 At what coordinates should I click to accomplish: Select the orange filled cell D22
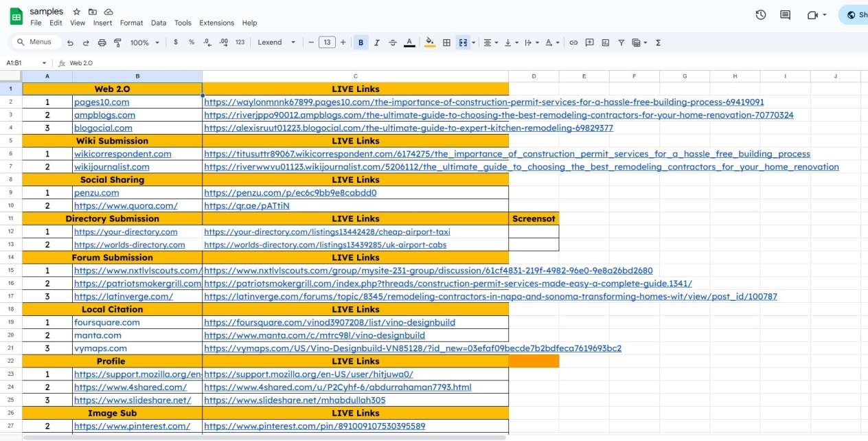534,361
